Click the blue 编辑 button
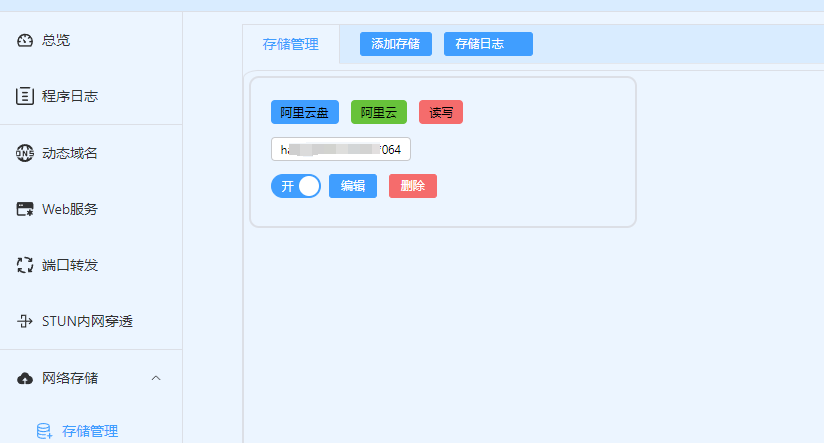The height and width of the screenshot is (443, 824). pos(352,186)
